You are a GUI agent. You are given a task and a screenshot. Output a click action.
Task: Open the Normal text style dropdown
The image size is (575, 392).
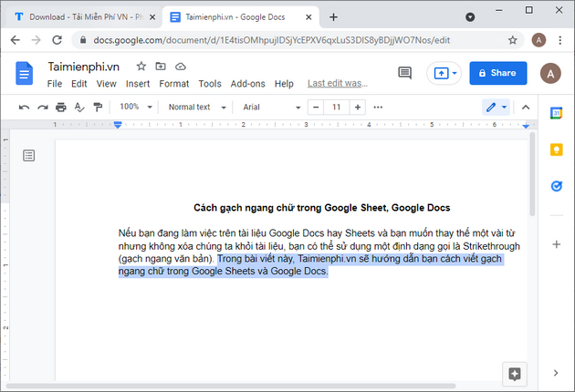coord(197,108)
